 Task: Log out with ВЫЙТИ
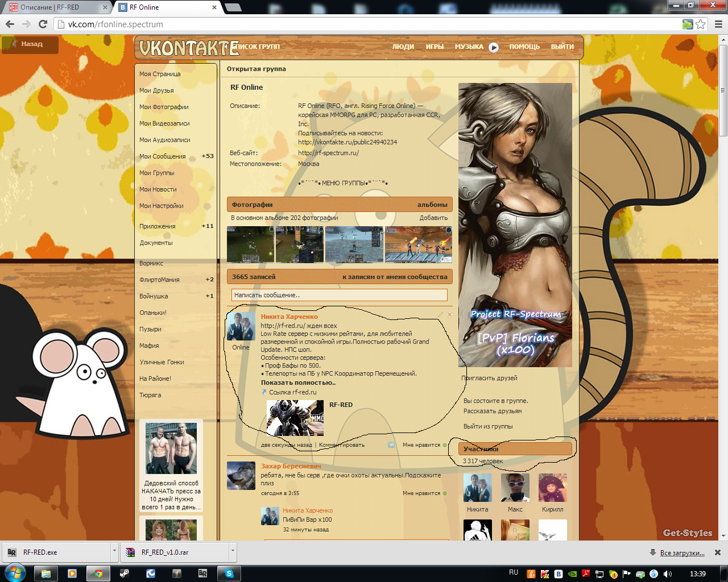pos(562,47)
